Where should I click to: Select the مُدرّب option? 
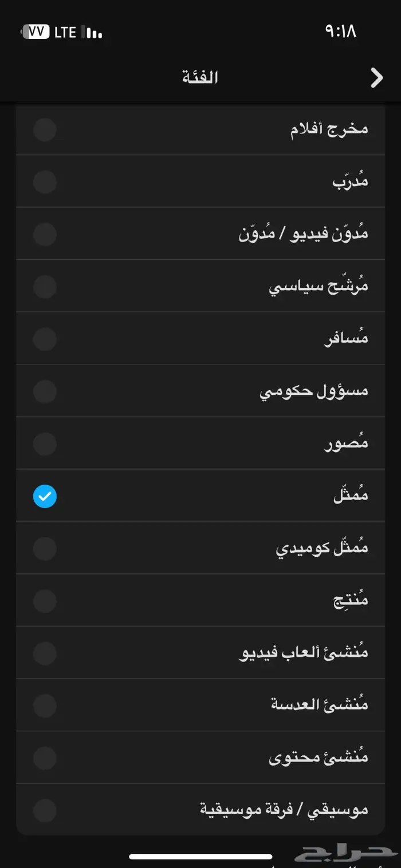pos(200,181)
